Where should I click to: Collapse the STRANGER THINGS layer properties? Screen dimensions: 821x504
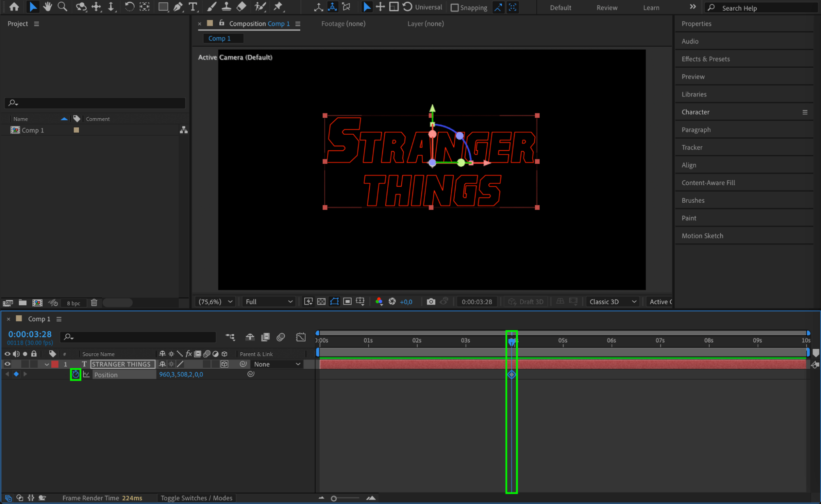pos(47,364)
